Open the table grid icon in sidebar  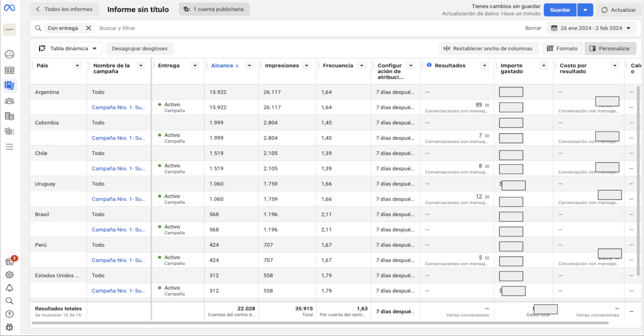[9, 70]
